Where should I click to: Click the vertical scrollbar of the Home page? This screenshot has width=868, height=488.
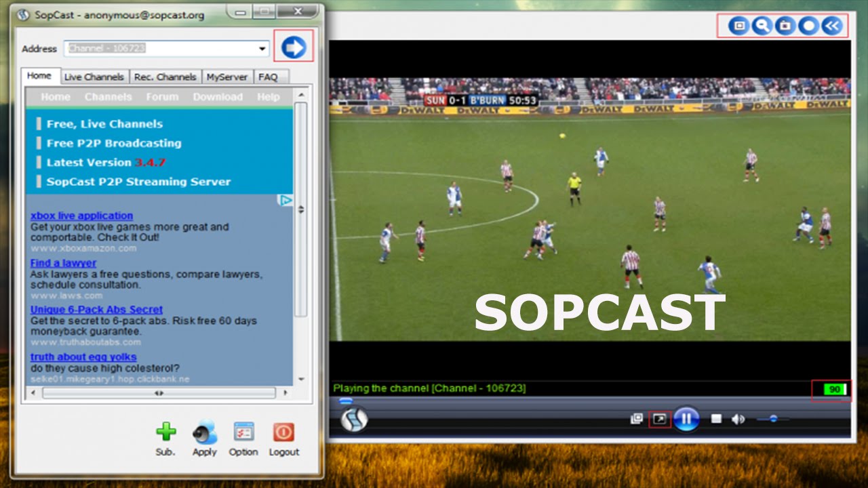[x=301, y=209]
